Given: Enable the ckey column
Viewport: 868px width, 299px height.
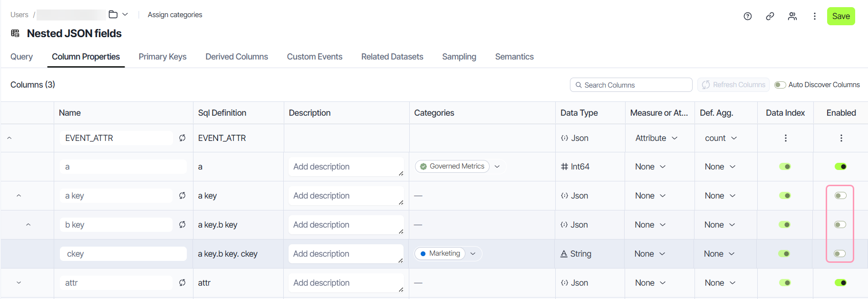Looking at the screenshot, I should pyautogui.click(x=839, y=254).
